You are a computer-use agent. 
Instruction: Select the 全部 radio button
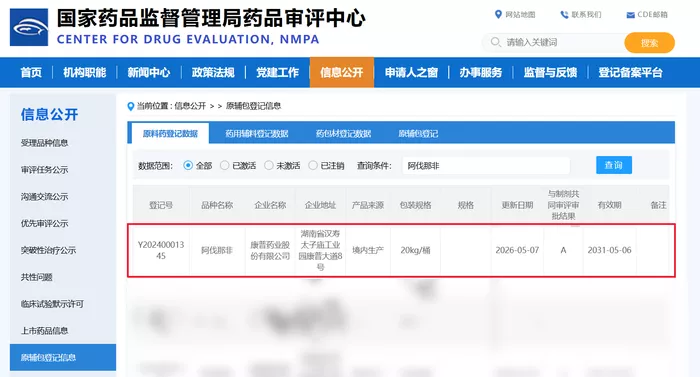click(188, 166)
